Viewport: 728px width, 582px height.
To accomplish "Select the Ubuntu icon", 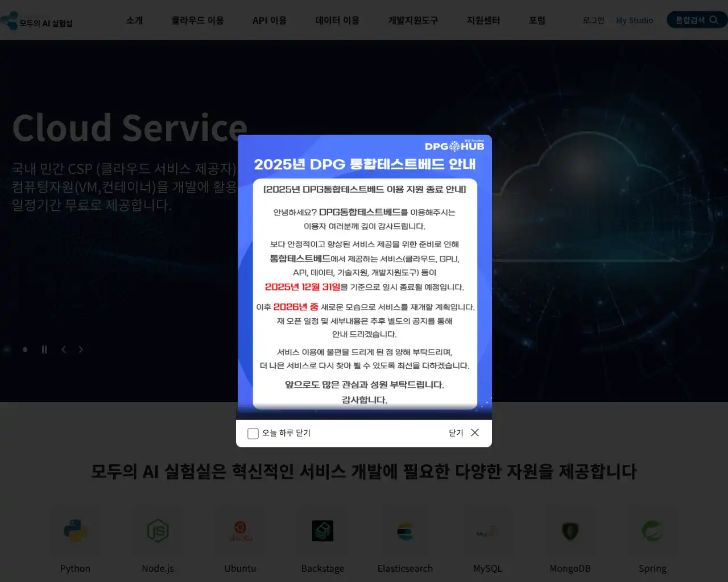I will [x=240, y=531].
